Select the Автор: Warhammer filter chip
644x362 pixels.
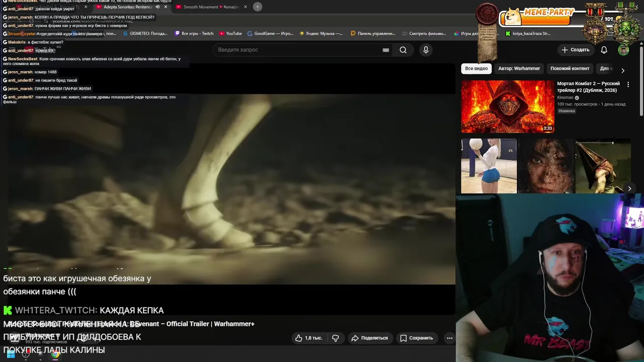pyautogui.click(x=519, y=68)
